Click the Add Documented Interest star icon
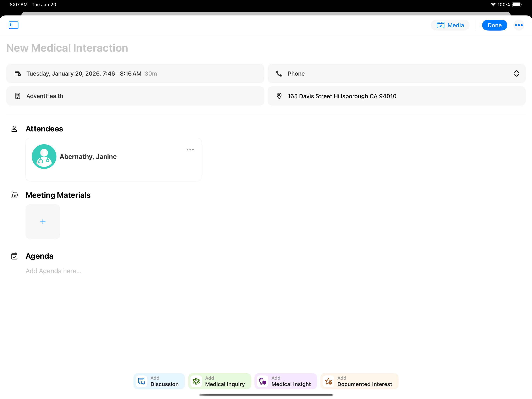The width and height of the screenshot is (532, 399). point(328,381)
